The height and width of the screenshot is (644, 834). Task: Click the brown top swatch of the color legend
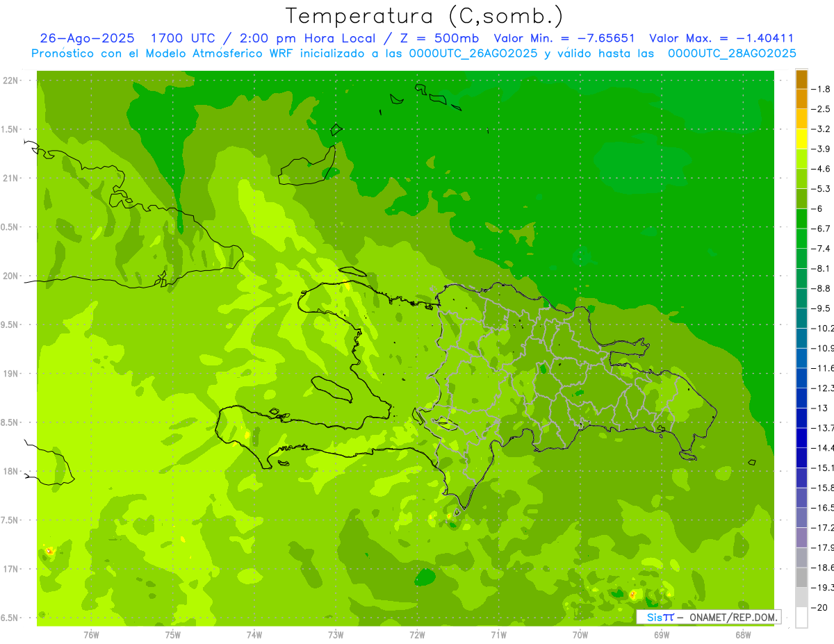(801, 79)
